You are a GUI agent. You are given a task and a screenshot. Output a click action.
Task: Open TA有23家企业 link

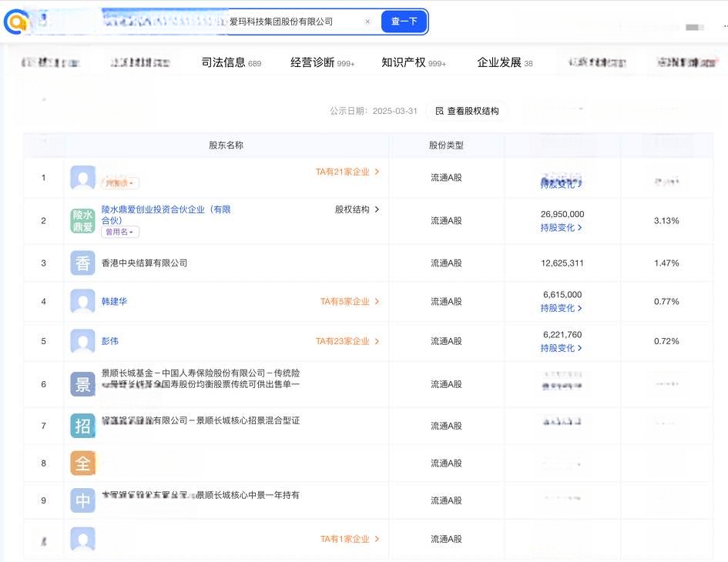pyautogui.click(x=347, y=341)
